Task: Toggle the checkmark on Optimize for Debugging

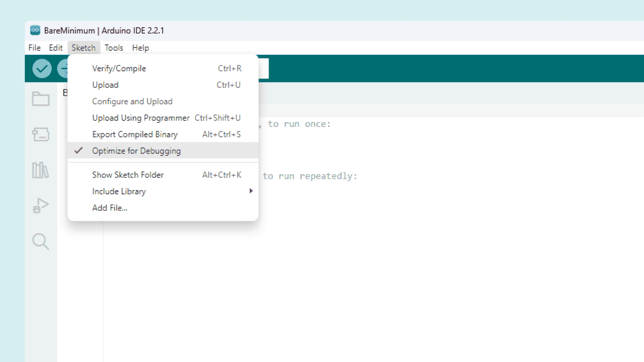Action: (136, 151)
